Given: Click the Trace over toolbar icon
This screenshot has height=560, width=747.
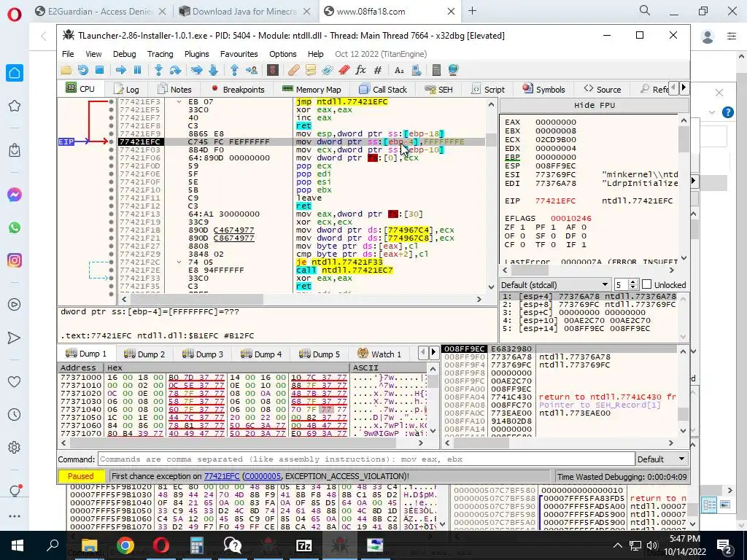Looking at the screenshot, I should [x=214, y=71].
